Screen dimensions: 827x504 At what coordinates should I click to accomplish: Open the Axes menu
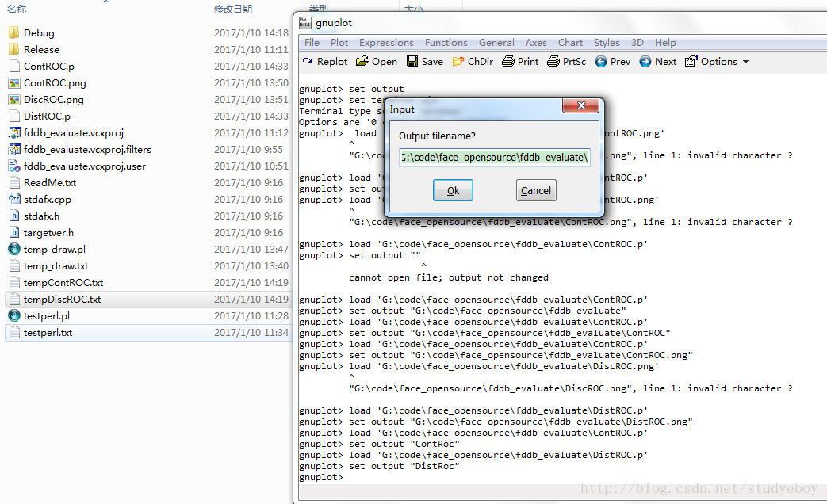point(536,43)
